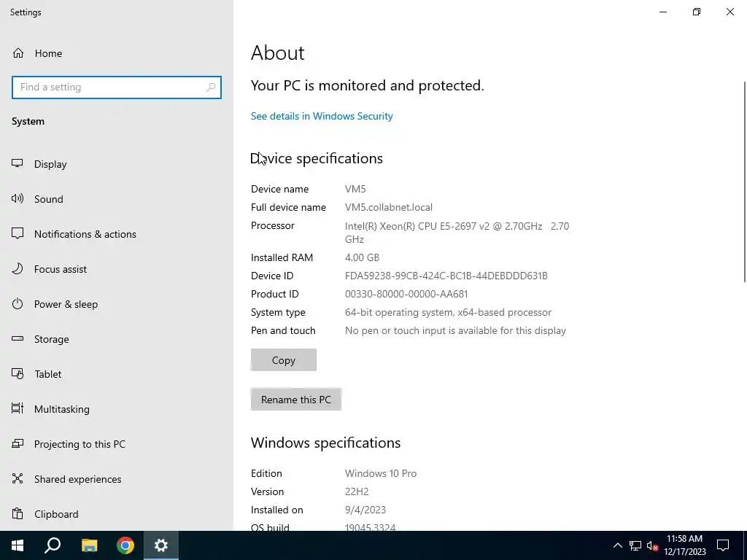Viewport: 747px width, 560px height.
Task: Click Rename this PC button
Action: pyautogui.click(x=296, y=400)
